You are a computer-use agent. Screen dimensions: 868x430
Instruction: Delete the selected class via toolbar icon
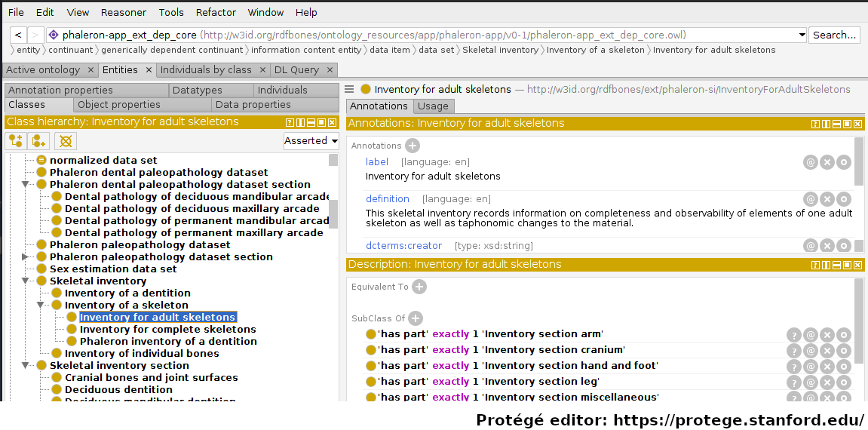66,141
